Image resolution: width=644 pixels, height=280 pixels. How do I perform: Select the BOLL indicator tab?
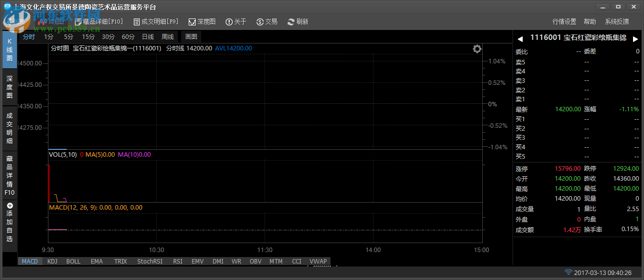pos(73,261)
